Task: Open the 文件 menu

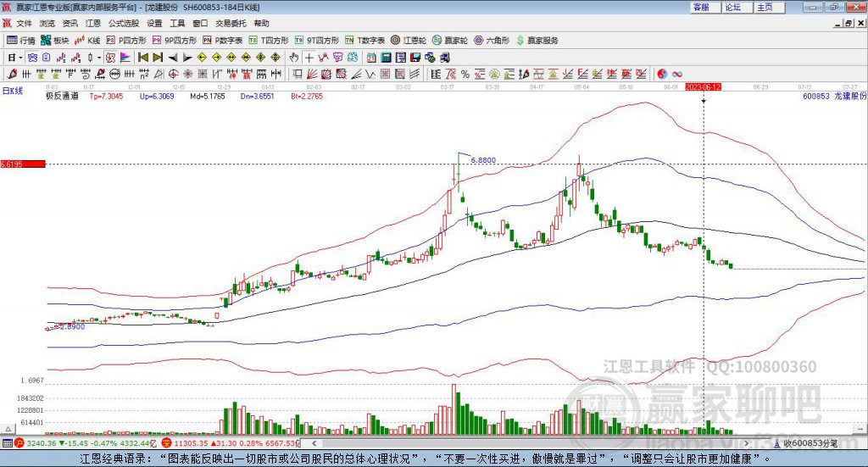Action: [x=25, y=23]
